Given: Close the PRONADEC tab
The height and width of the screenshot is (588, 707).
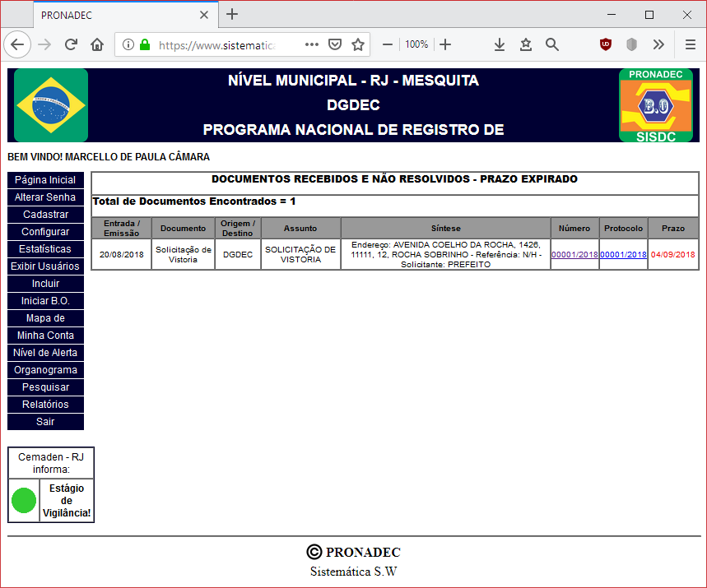Looking at the screenshot, I should point(204,15).
